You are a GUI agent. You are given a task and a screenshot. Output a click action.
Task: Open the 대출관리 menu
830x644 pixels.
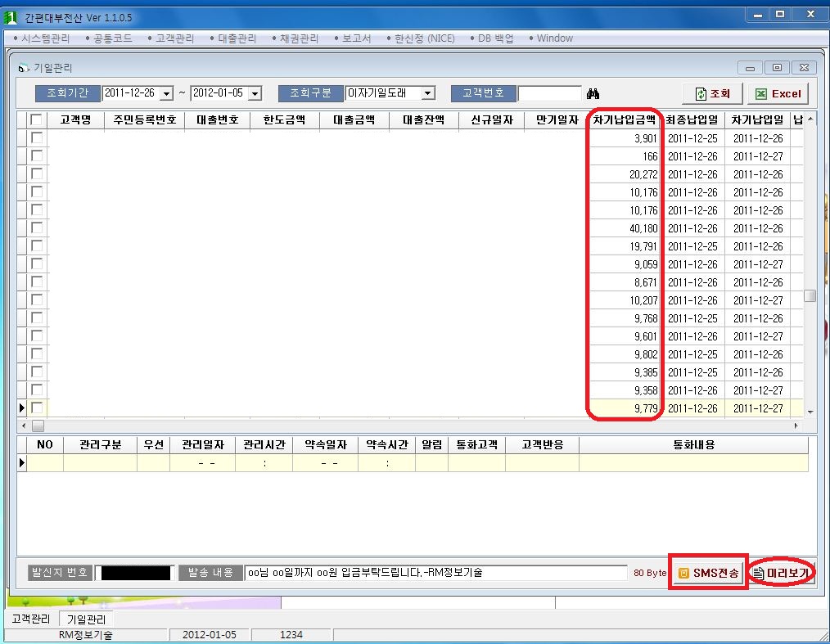[237, 38]
